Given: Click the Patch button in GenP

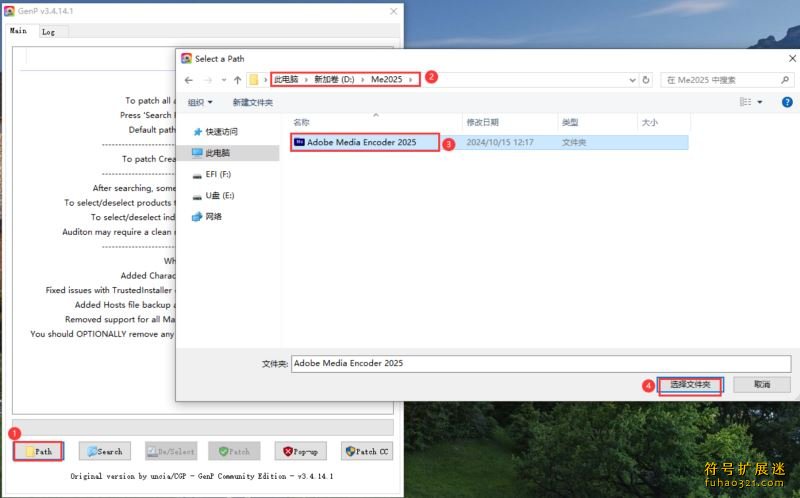Looking at the screenshot, I should pyautogui.click(x=234, y=451).
